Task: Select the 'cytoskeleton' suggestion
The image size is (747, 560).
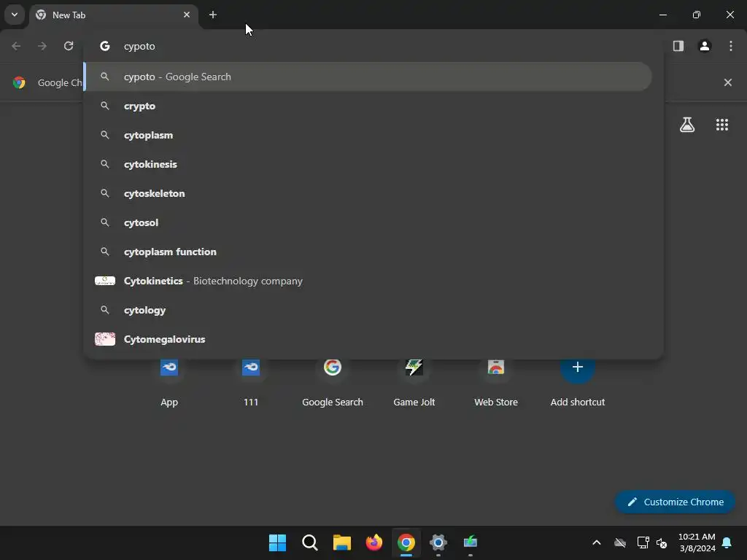Action: pyautogui.click(x=368, y=193)
